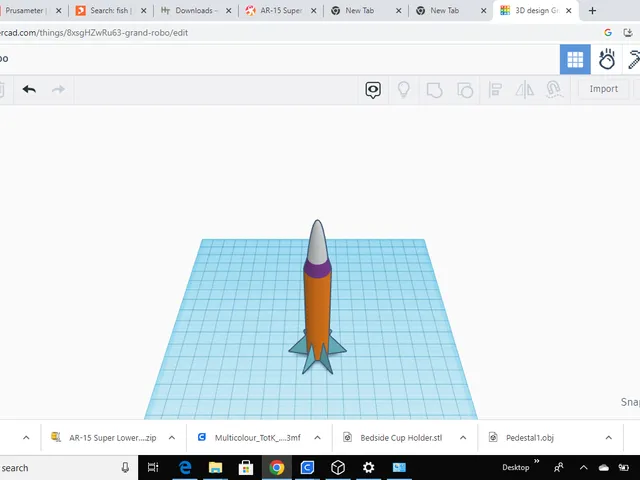Open a new browser tab with plus
640x480 pixels.
(x=592, y=11)
